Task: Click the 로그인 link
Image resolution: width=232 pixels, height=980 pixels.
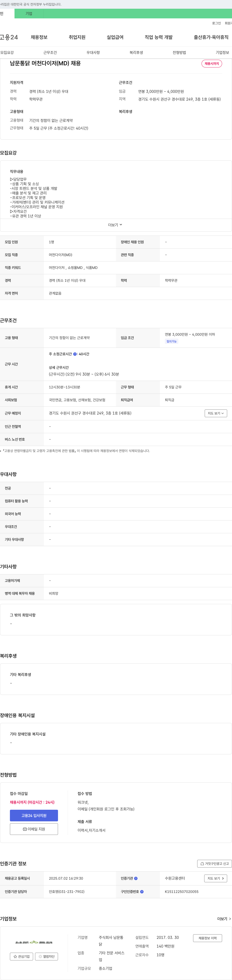Action: (x=216, y=23)
